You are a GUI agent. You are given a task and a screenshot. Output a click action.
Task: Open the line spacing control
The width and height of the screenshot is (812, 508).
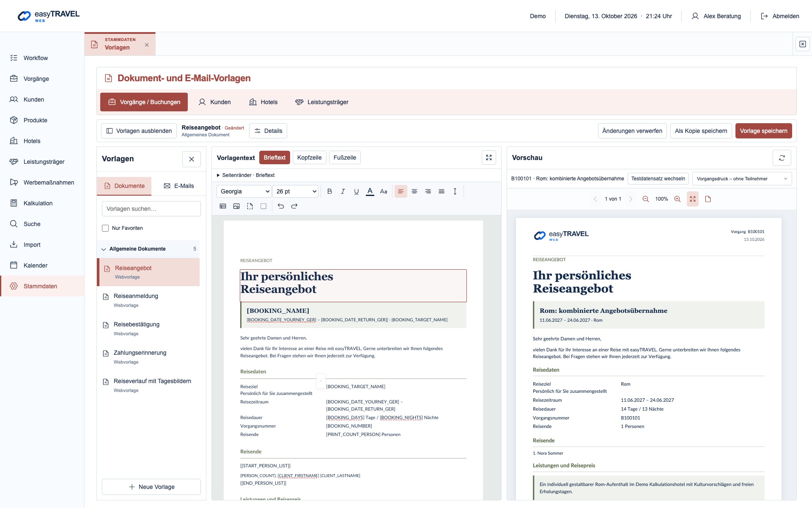[455, 191]
